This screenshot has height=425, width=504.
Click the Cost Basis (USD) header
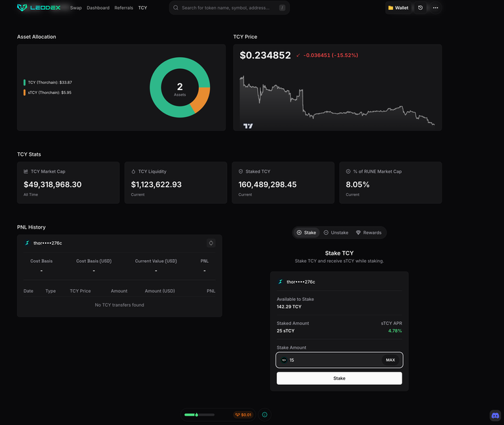pos(94,261)
